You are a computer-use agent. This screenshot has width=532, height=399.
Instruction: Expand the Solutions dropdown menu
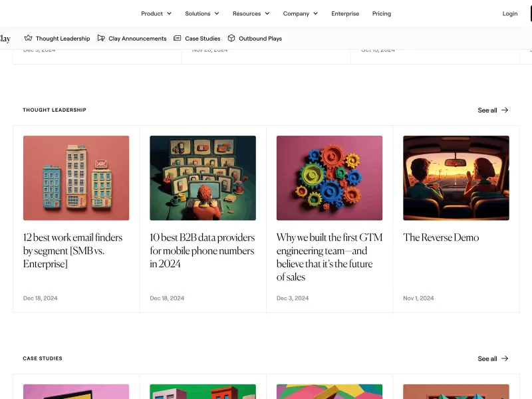(x=202, y=13)
